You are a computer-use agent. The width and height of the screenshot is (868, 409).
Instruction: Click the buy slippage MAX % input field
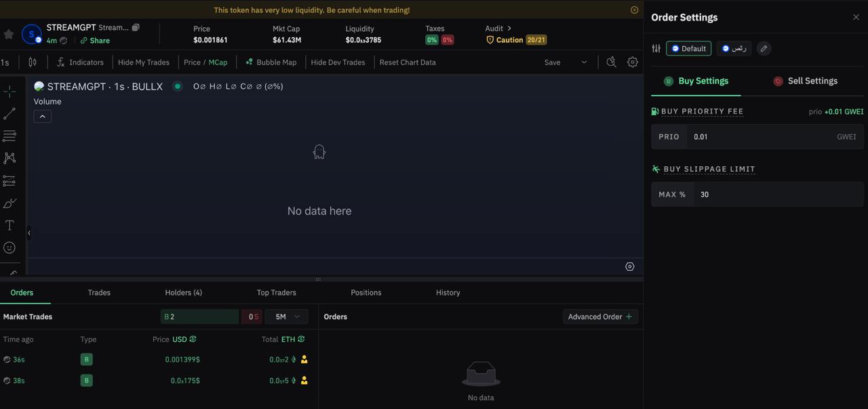776,195
